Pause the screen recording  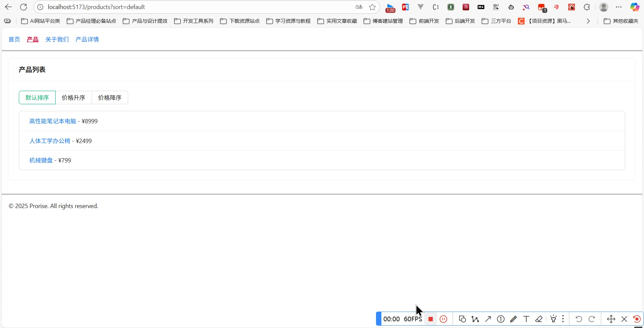tap(443, 319)
